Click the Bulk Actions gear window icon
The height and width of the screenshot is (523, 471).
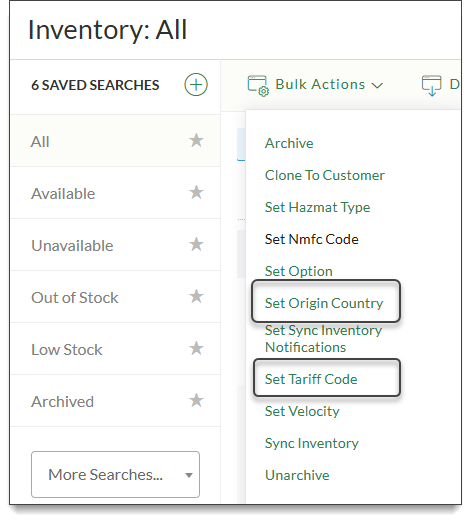pos(258,86)
